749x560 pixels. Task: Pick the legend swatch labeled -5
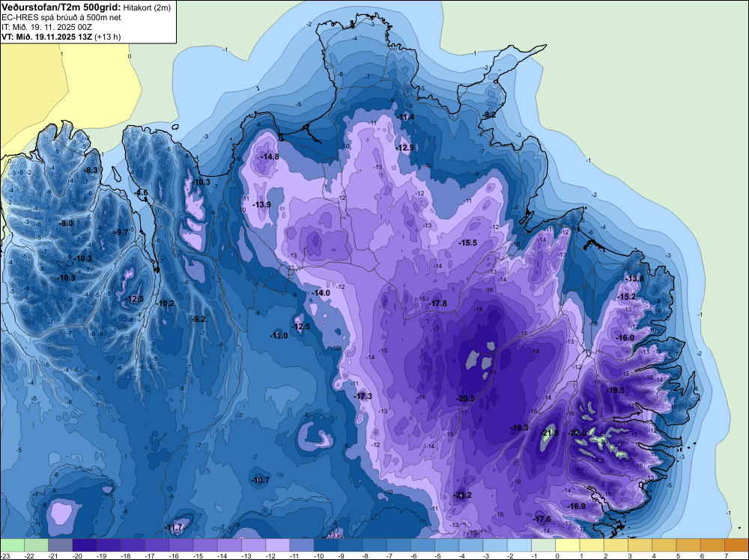pos(447,545)
